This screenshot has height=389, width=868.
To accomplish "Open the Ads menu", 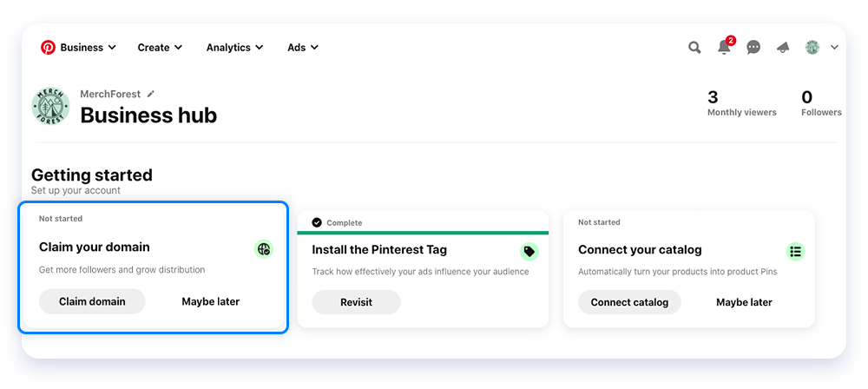I will [x=303, y=48].
